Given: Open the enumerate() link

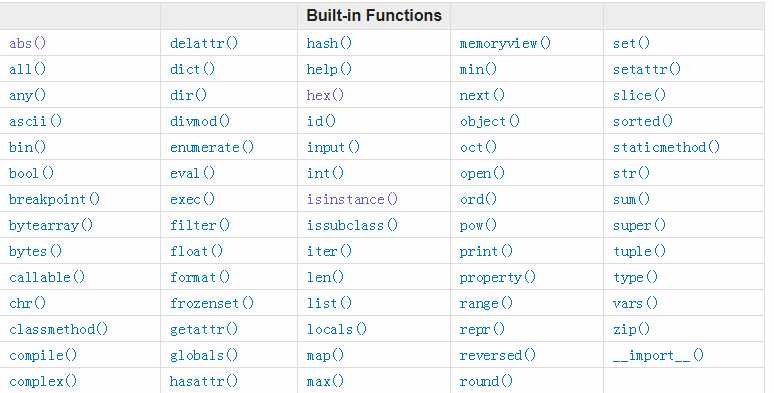Looking at the screenshot, I should pos(212,147).
